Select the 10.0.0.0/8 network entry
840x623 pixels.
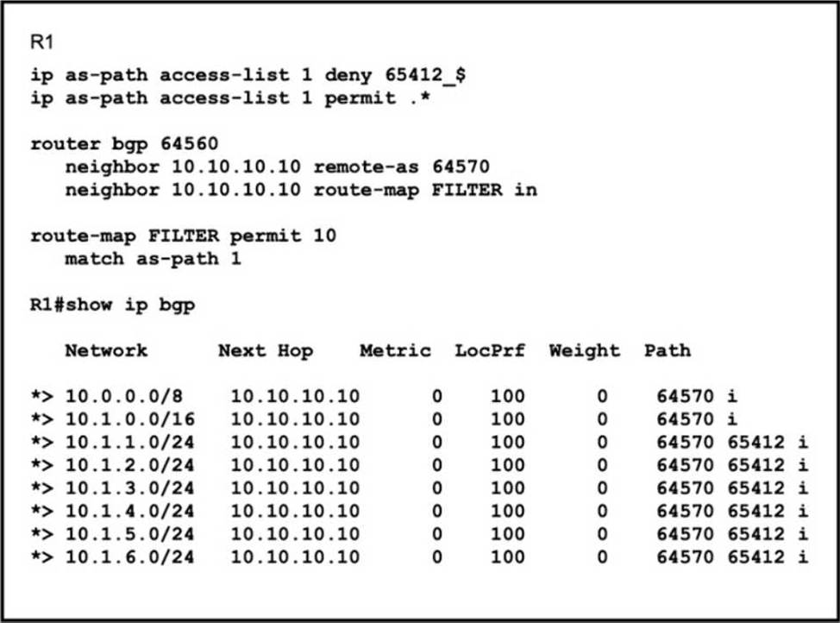123,397
